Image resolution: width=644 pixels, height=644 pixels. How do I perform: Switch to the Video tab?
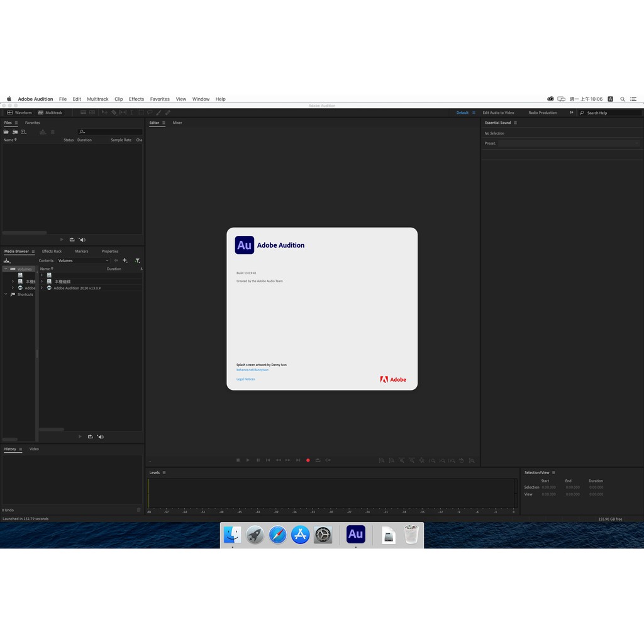tap(34, 449)
